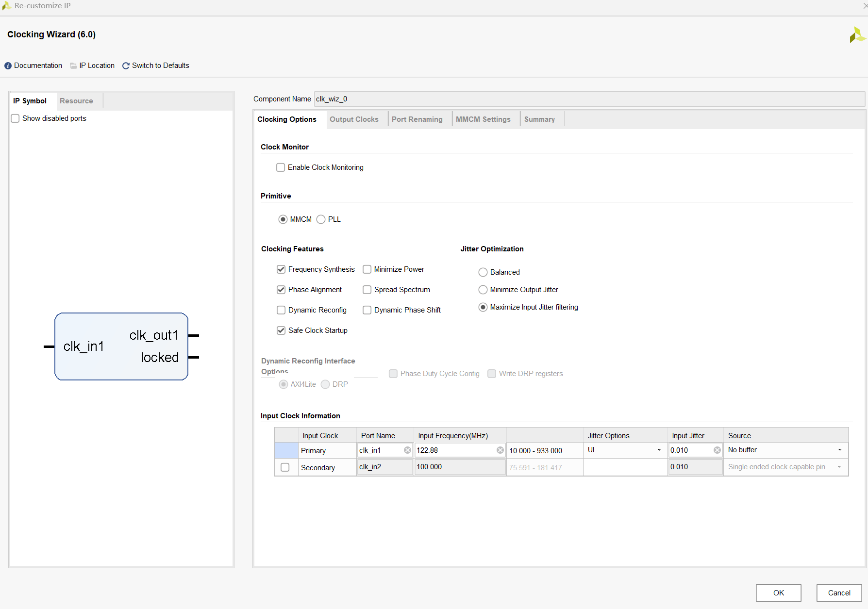Image resolution: width=868 pixels, height=609 pixels.
Task: Enable Dynamic Phase Shift checkbox
Action: 367,310
